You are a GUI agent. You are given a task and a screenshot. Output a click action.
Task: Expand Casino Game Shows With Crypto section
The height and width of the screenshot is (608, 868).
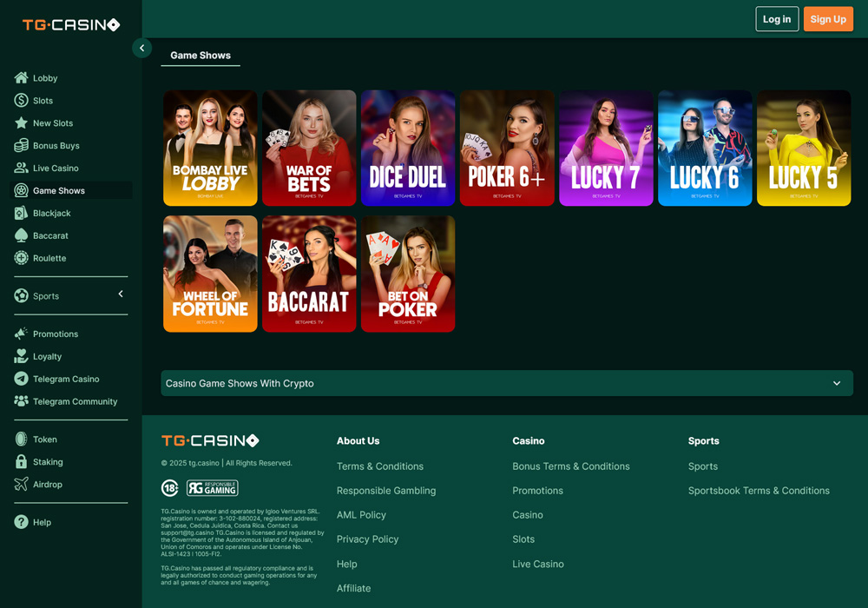836,383
